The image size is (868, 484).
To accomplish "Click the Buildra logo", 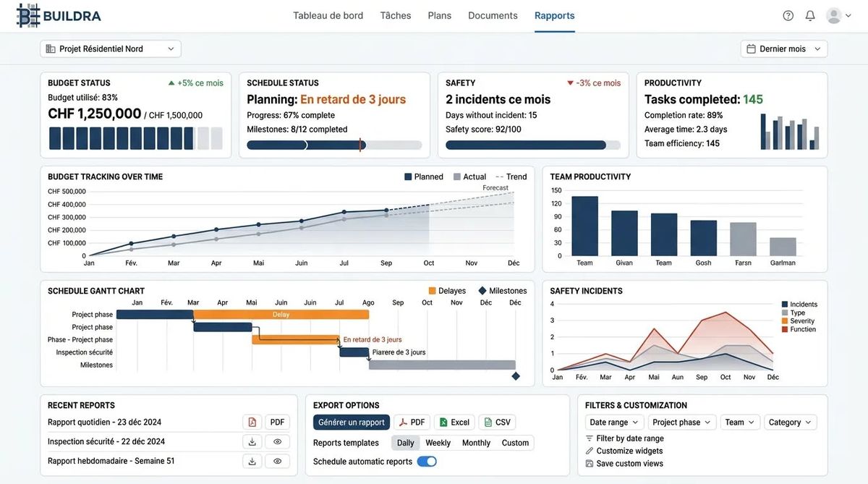I will [x=59, y=16].
